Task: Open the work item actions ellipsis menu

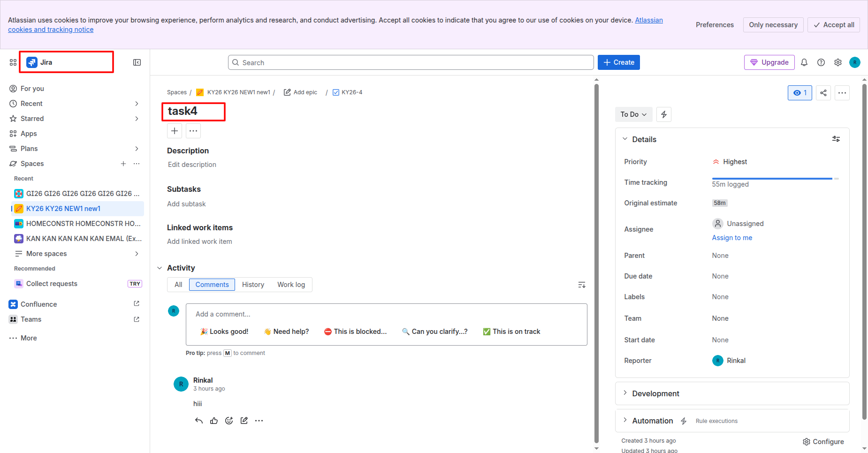Action: pos(842,93)
